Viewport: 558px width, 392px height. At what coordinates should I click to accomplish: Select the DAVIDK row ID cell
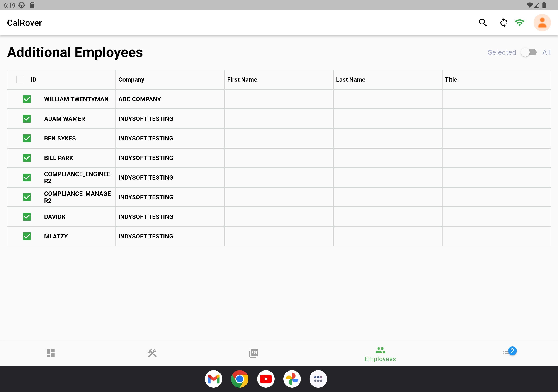[55, 217]
